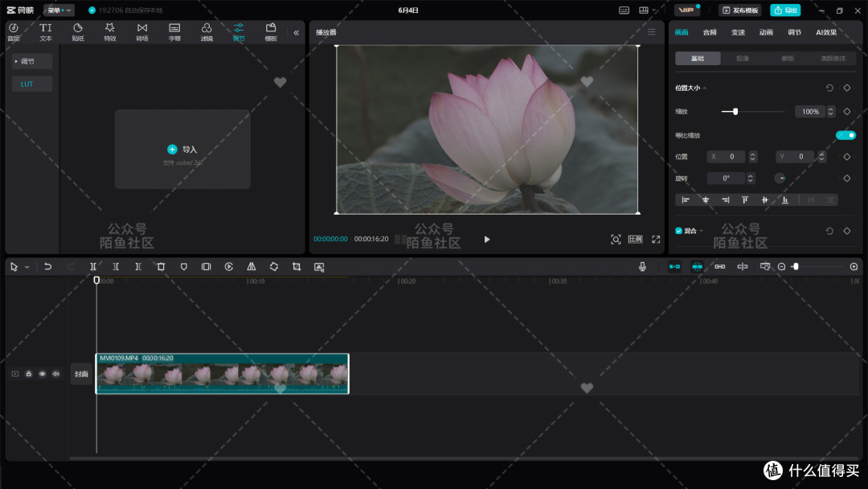868x489 pixels.
Task: Switch to the 动画 tab
Action: pos(766,32)
